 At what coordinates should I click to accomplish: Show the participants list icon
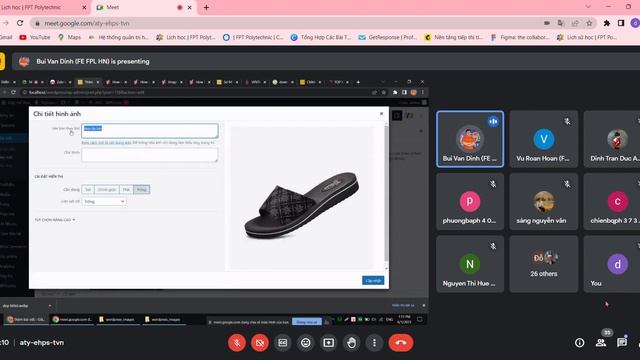tap(601, 343)
